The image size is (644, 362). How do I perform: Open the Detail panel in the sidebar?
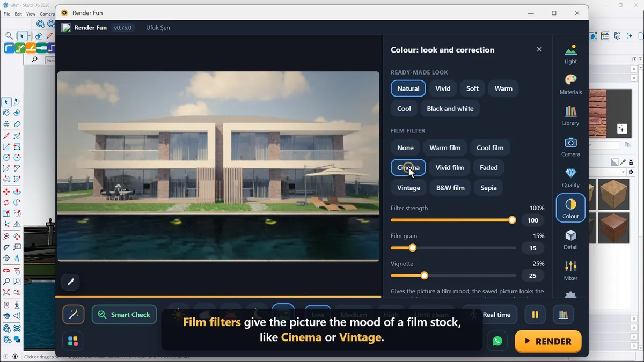pos(570,240)
